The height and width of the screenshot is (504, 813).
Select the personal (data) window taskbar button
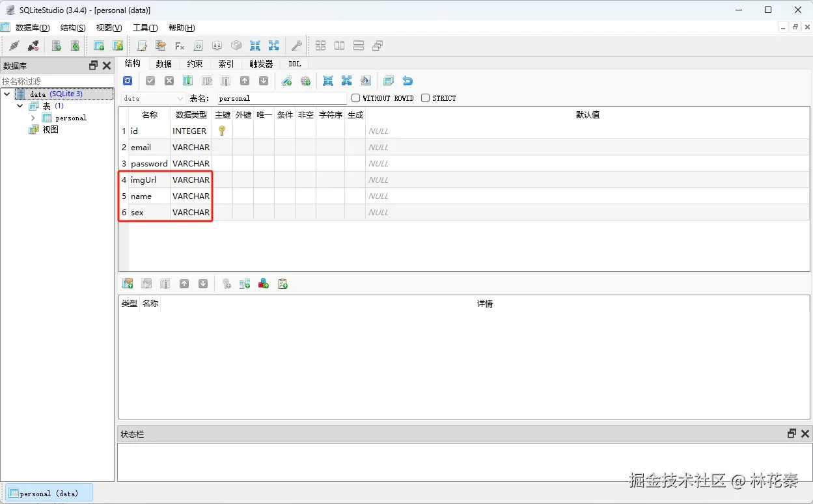pos(49,494)
